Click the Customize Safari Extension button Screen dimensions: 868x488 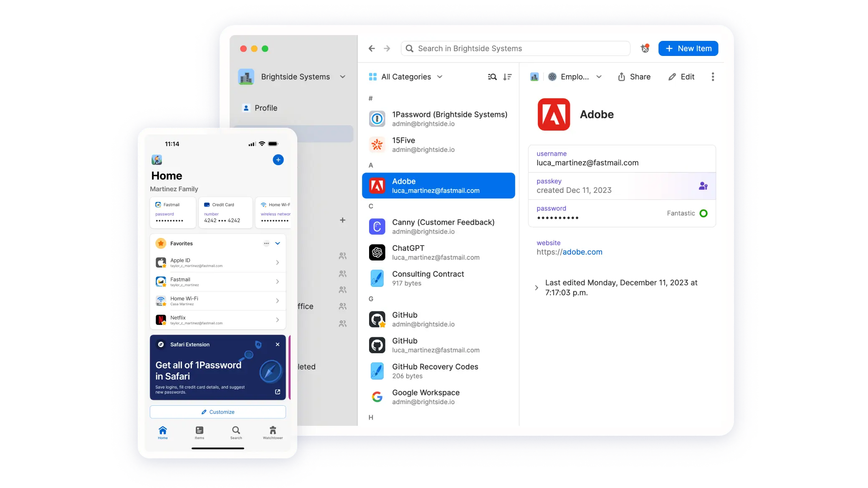(218, 412)
